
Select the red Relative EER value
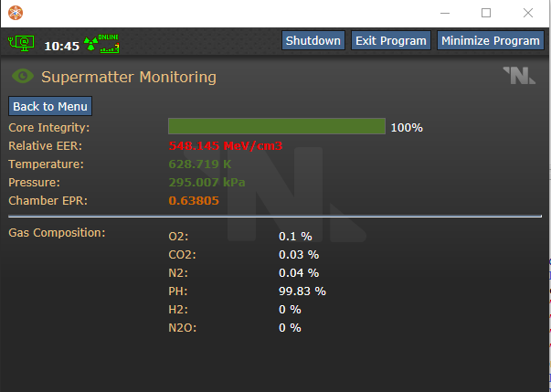click(226, 145)
